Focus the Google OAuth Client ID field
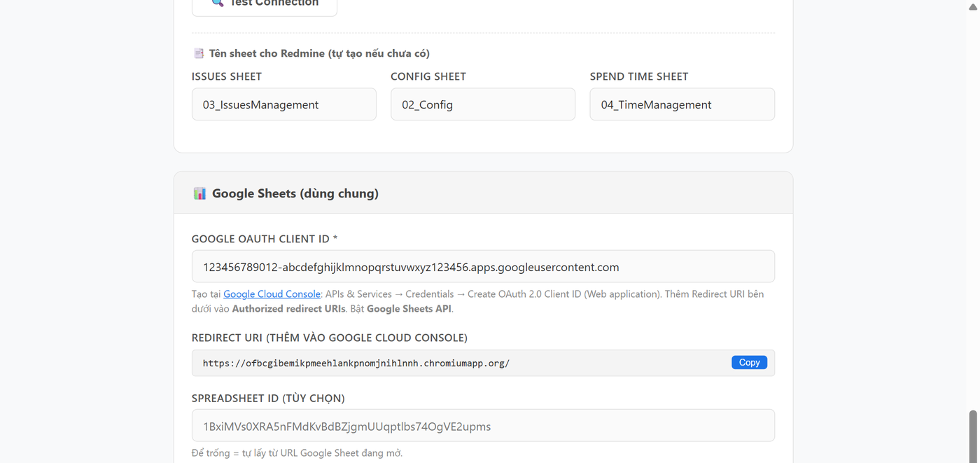 click(483, 267)
